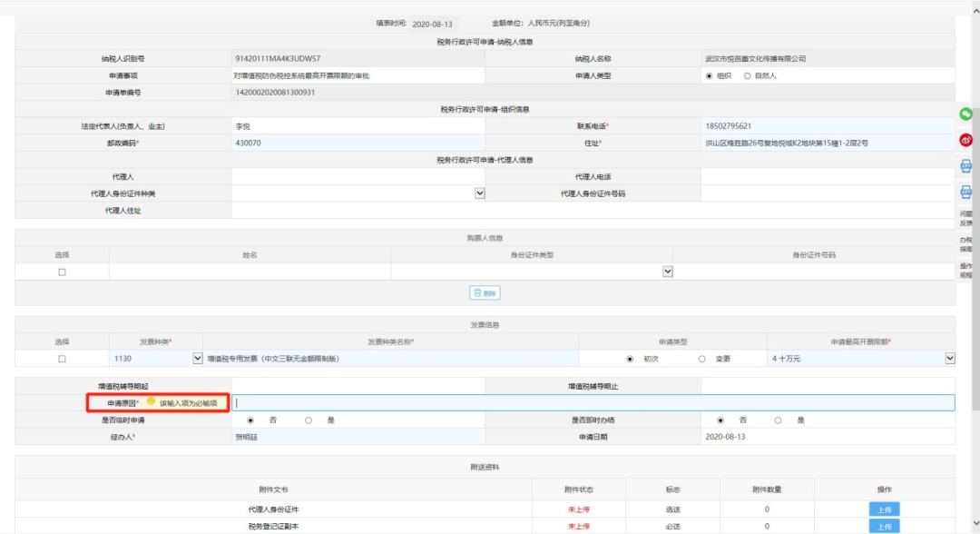Click 未上传 status for 代理人身份证件
980x534 pixels.
[579, 509]
